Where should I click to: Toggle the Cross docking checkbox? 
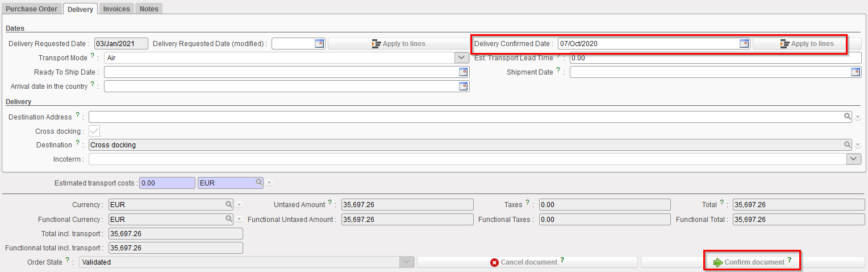pyautogui.click(x=94, y=131)
